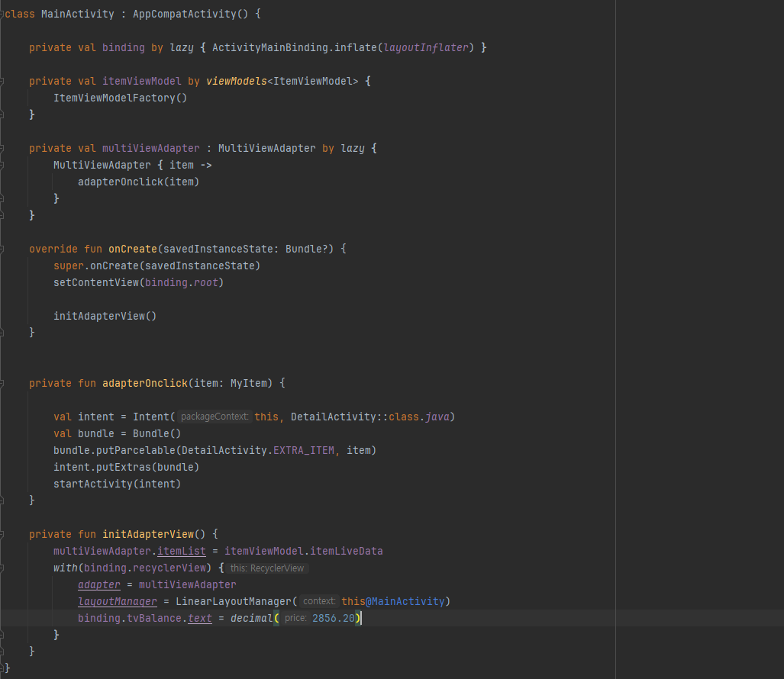Click this@MainActivity label reference

pos(393,601)
